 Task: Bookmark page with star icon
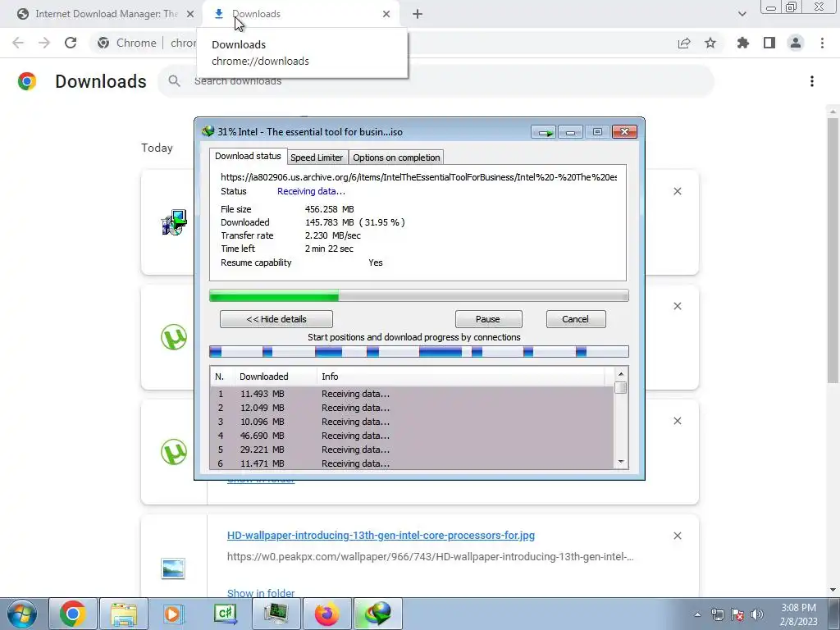pos(710,43)
